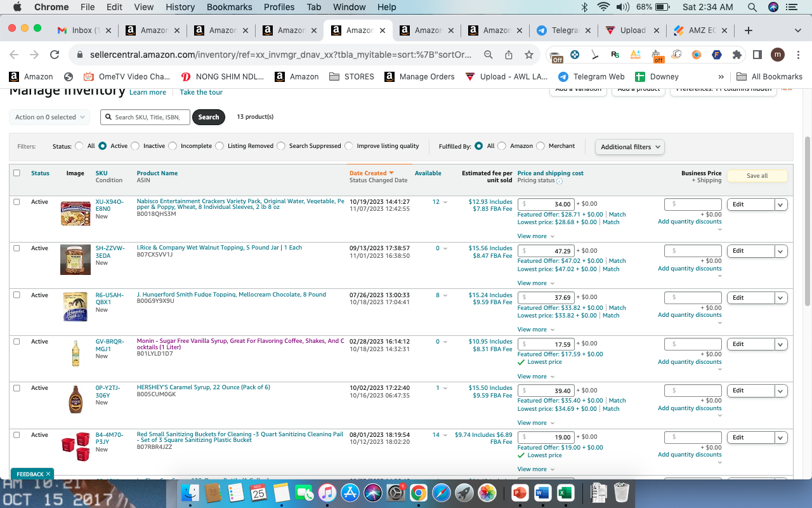812x508 pixels.
Task: Show hidden bookmarks with the double chevron
Action: (x=721, y=77)
